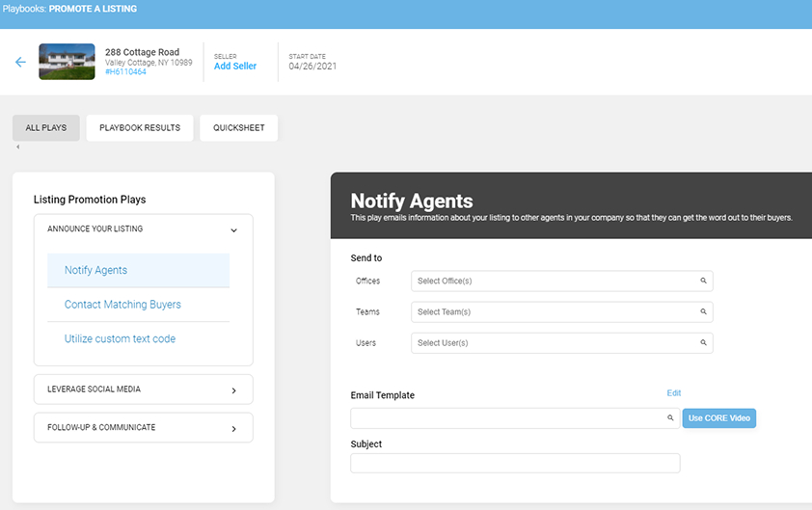Screen dimensions: 812x510
Task: Select the Contact Matching Buyers play
Action: click(x=122, y=305)
